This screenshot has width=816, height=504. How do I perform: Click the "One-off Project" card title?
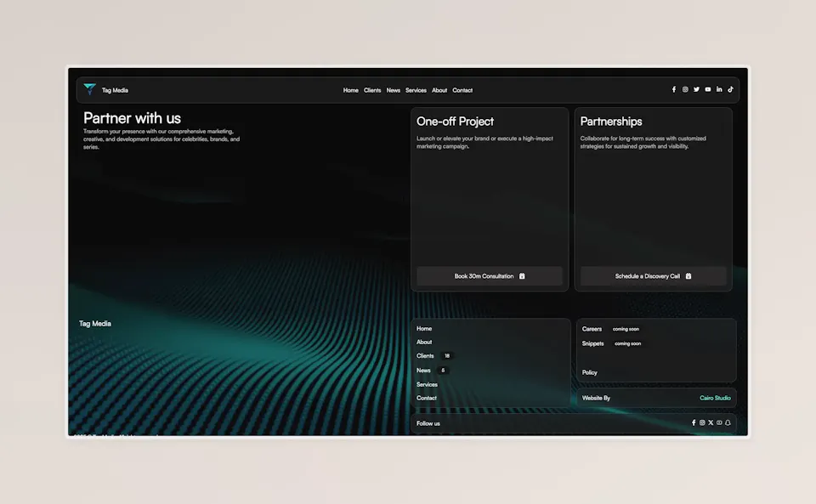456,122
